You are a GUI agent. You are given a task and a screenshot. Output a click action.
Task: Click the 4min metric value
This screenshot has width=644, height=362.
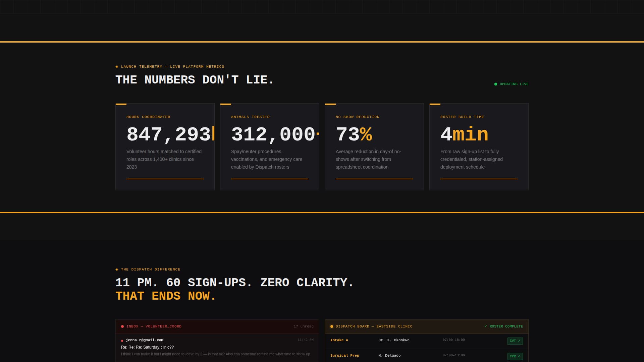(464, 135)
